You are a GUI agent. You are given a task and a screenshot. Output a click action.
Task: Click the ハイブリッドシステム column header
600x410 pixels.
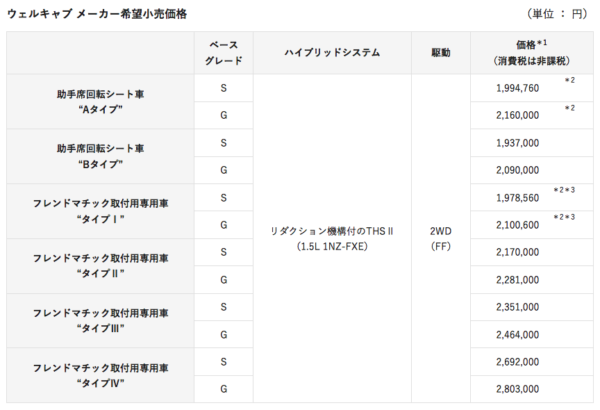pyautogui.click(x=332, y=52)
